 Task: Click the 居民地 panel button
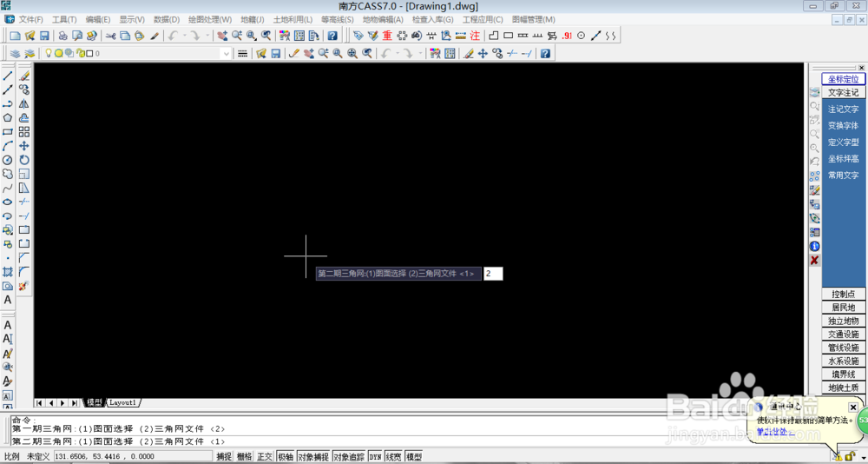pos(843,307)
